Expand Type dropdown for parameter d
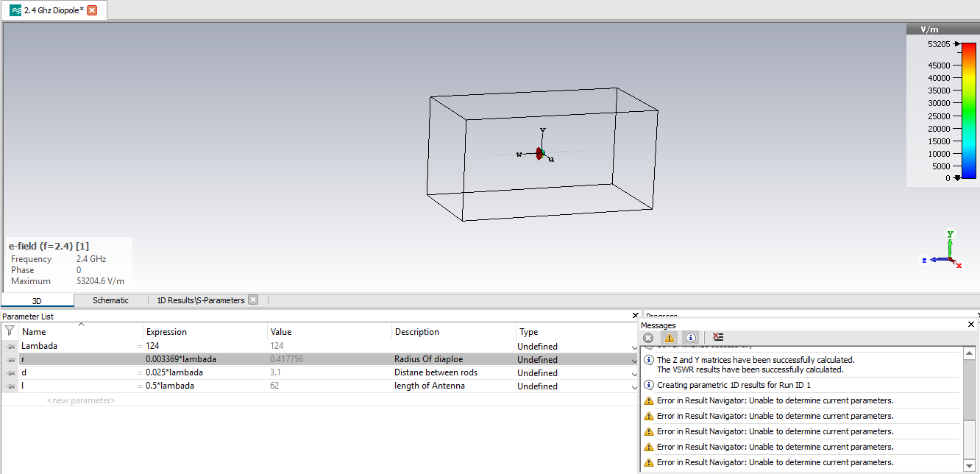The height and width of the screenshot is (474, 980). (x=633, y=373)
